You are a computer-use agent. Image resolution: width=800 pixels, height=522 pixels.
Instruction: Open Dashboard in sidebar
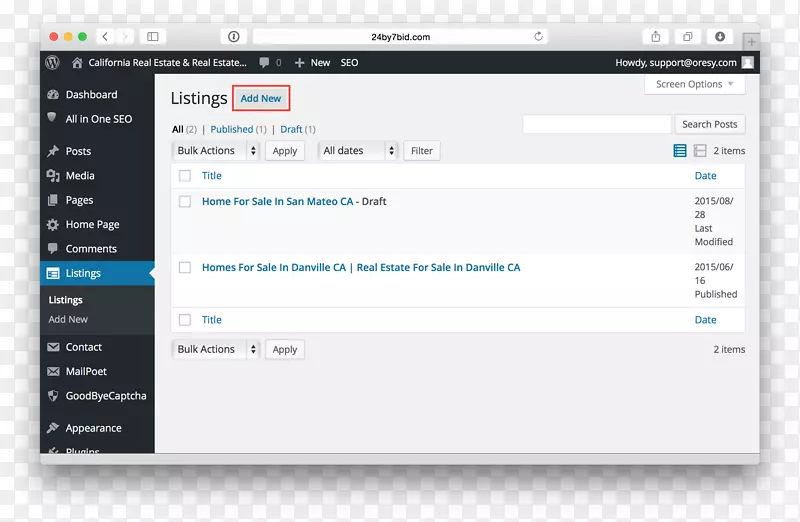pos(97,94)
